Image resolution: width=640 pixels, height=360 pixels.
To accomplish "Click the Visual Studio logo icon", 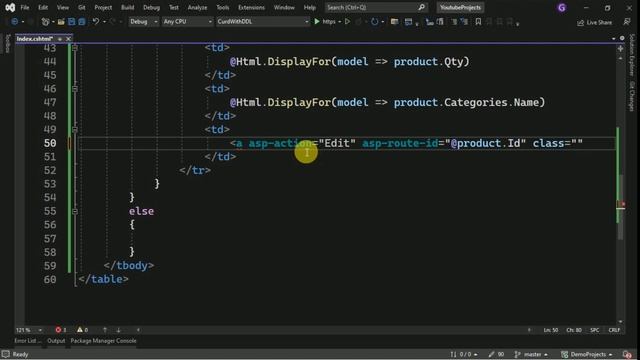I will coord(10,7).
